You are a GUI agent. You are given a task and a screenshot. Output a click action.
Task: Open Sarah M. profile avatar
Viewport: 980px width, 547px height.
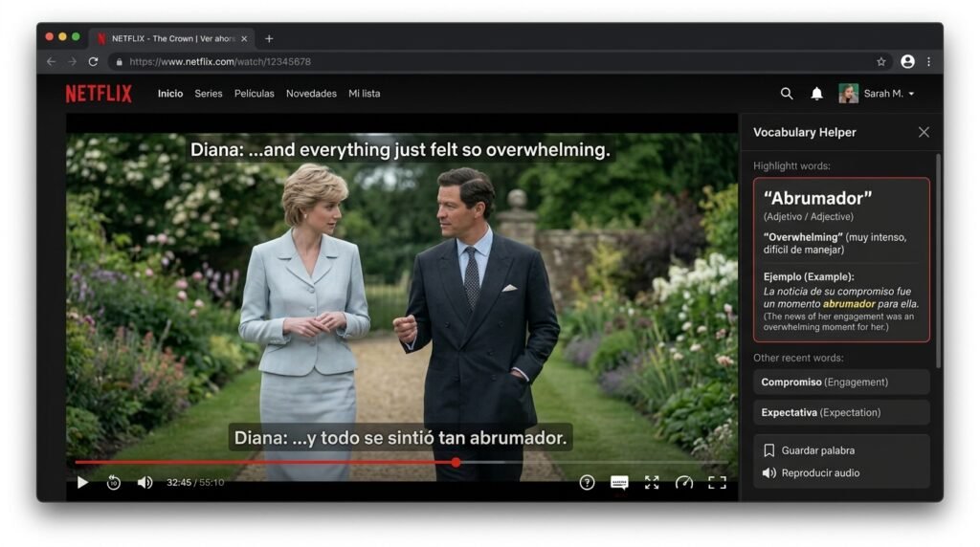click(x=848, y=93)
